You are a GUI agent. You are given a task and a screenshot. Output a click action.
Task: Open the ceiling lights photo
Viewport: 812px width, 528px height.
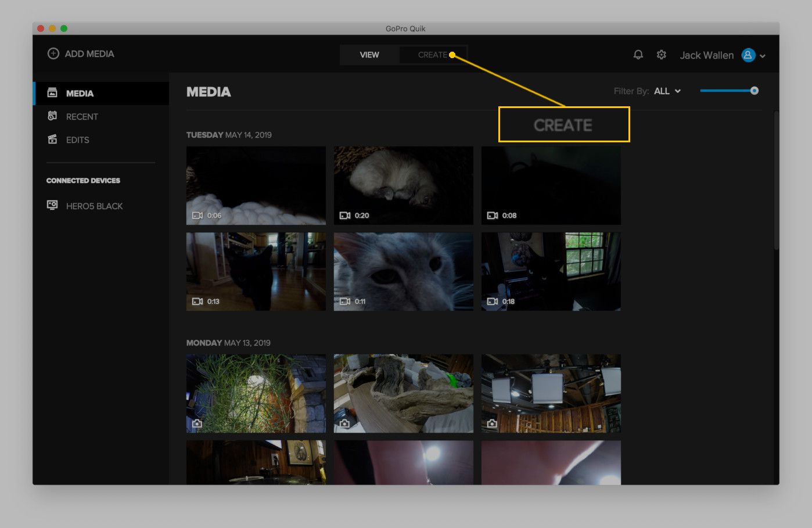tap(551, 394)
